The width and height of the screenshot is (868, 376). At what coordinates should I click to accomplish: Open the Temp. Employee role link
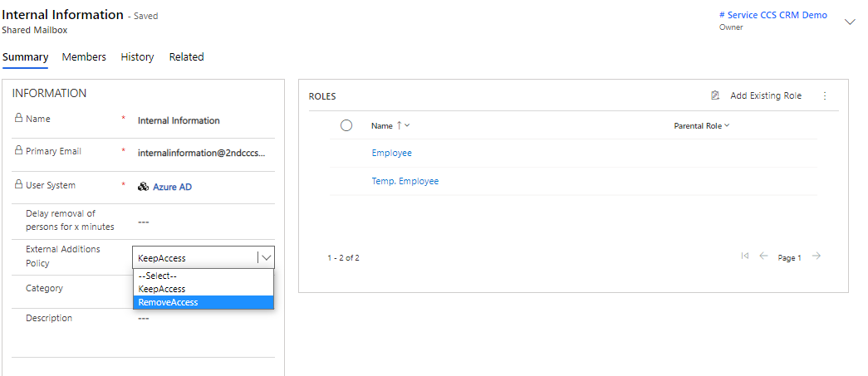(405, 181)
